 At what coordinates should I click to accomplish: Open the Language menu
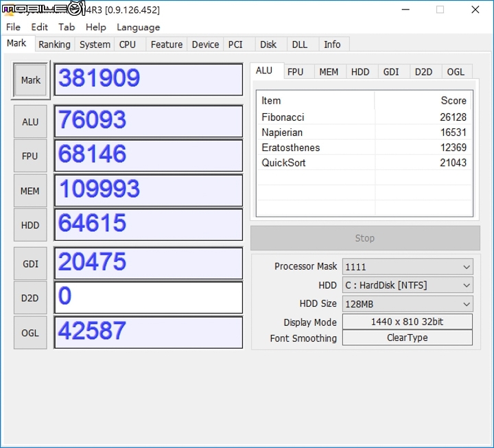pyautogui.click(x=139, y=27)
